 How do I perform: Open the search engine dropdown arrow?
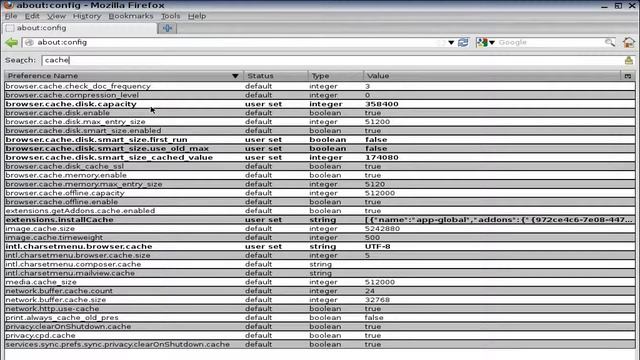coord(492,42)
